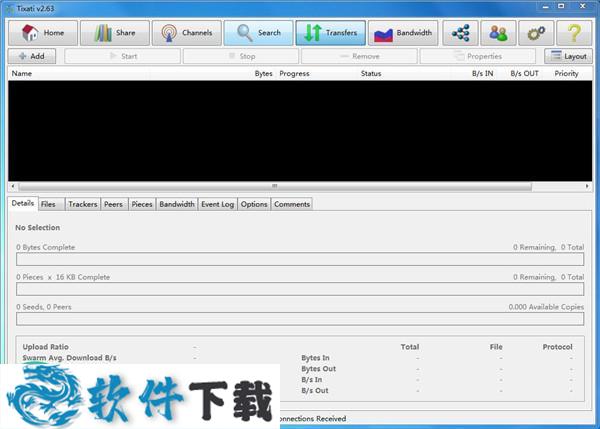This screenshot has width=600, height=429.
Task: Sort transfers by B/s OUT column
Action: [x=524, y=73]
